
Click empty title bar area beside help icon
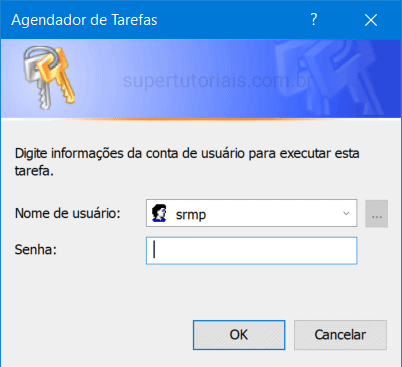[x=233, y=20]
